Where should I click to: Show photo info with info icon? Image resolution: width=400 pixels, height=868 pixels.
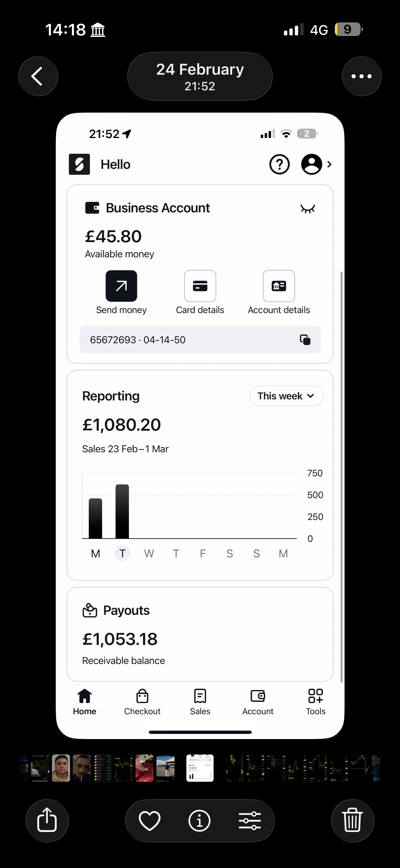199,820
